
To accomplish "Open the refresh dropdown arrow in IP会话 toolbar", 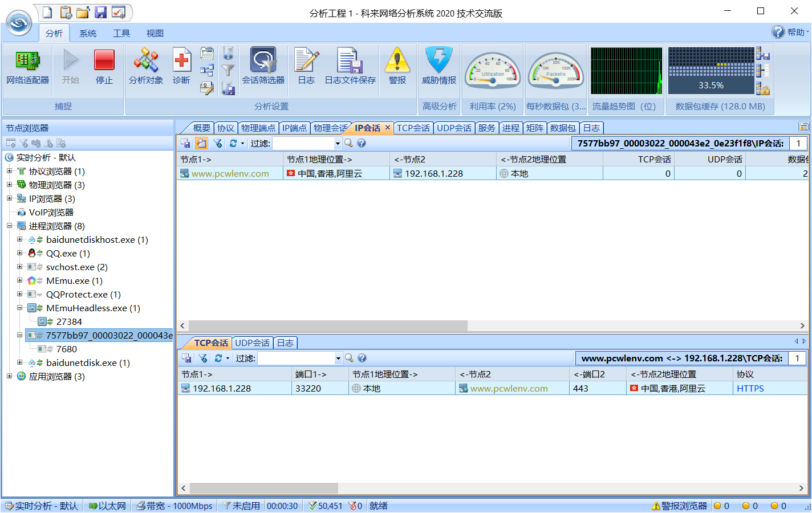I will [242, 143].
